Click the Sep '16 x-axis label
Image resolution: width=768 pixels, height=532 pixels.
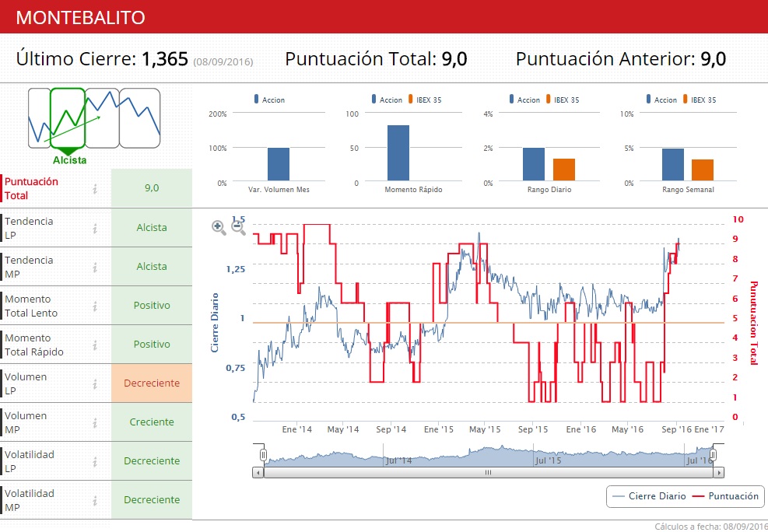pyautogui.click(x=676, y=429)
